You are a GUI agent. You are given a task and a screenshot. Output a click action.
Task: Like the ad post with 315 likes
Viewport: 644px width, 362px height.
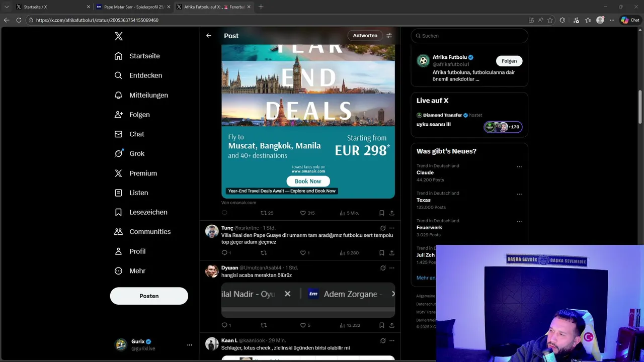(x=307, y=213)
